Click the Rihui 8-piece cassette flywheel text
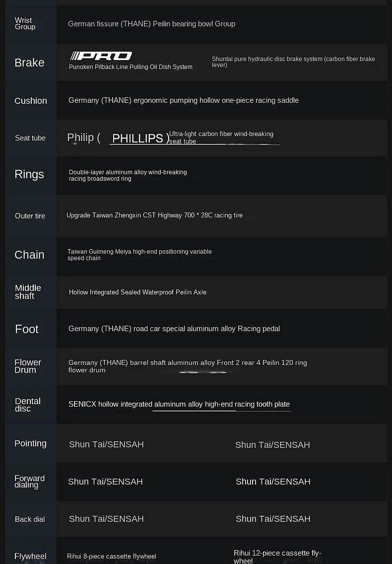The height and width of the screenshot is (564, 392). (112, 557)
